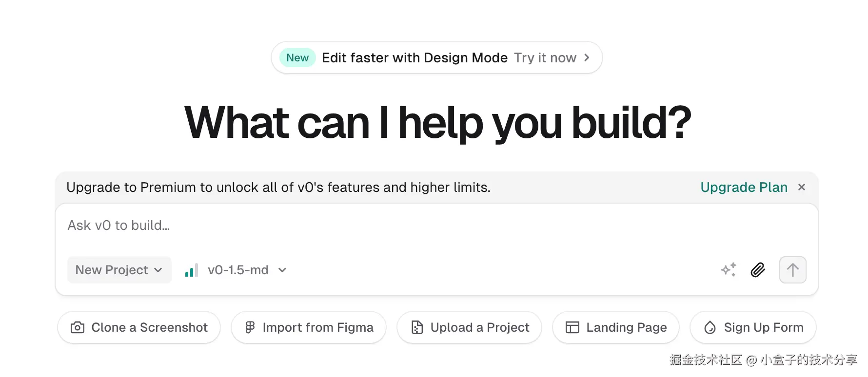Dismiss the Upgrade to Premium banner
868x377 pixels.
pyautogui.click(x=802, y=187)
